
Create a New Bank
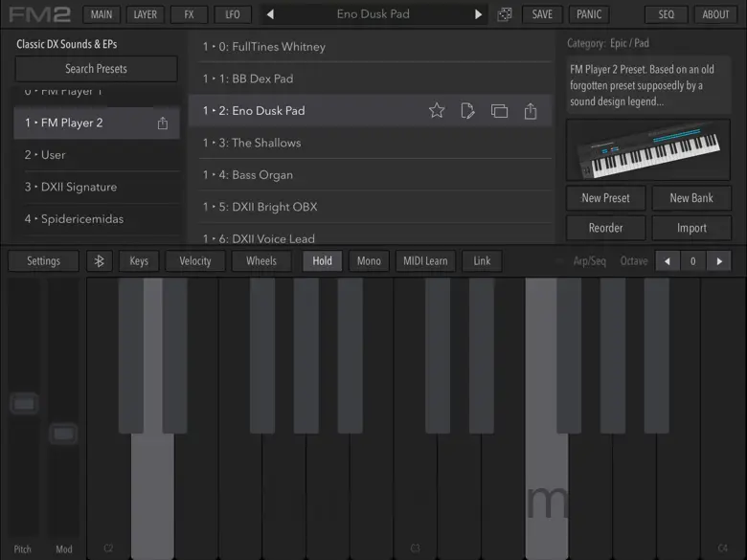(691, 198)
